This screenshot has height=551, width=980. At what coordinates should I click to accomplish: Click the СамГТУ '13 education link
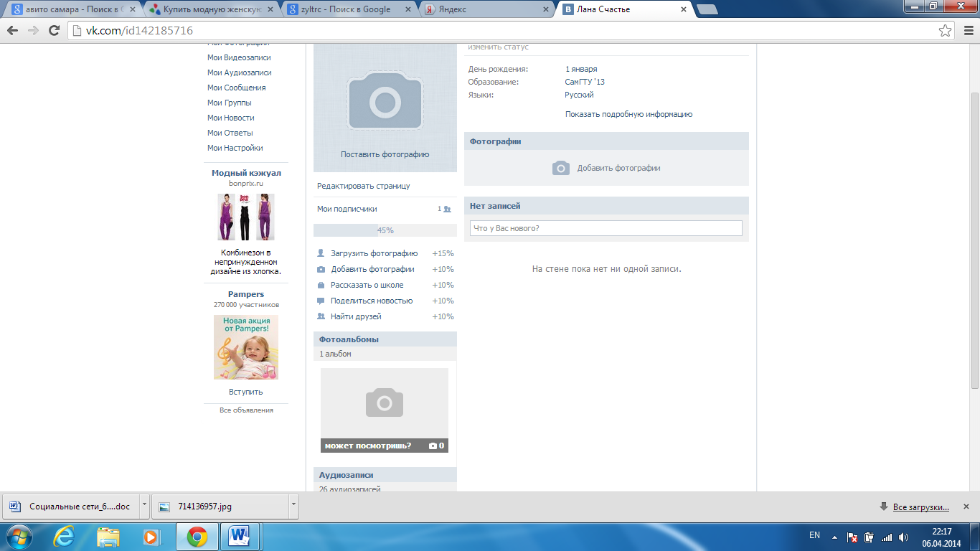[x=585, y=82]
